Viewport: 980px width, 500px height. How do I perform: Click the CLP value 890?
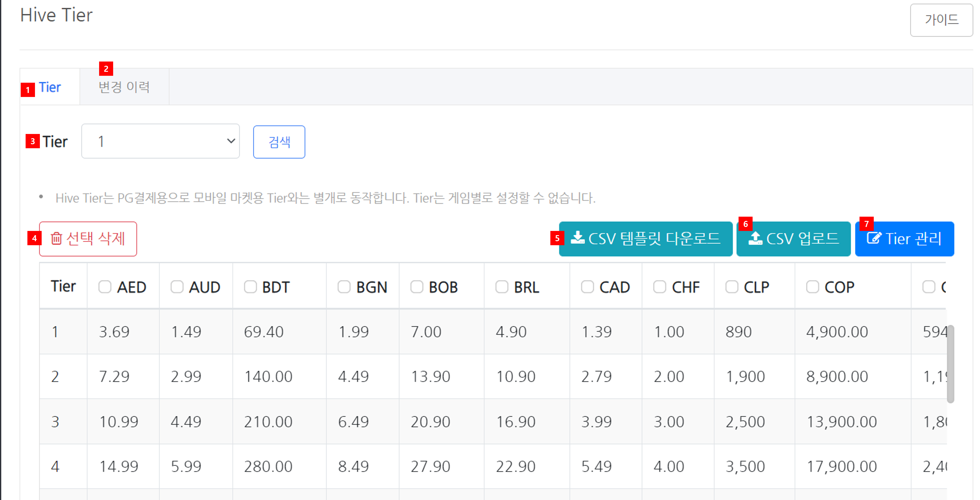[738, 332]
